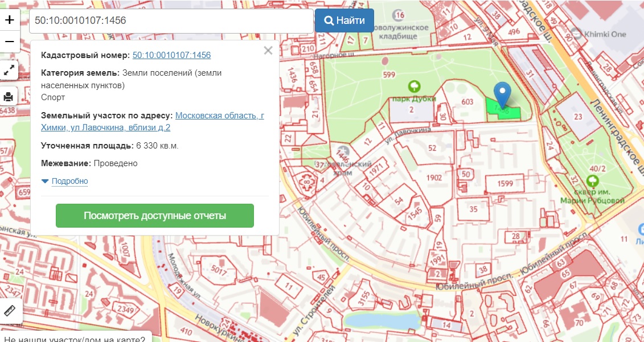
Task: Click the blue location pin marker
Action: (502, 93)
